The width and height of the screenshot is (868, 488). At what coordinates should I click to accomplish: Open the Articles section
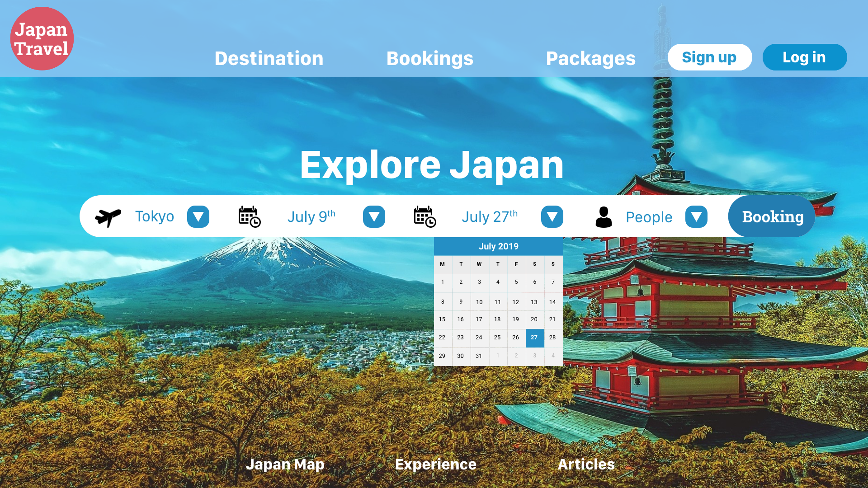tap(586, 465)
